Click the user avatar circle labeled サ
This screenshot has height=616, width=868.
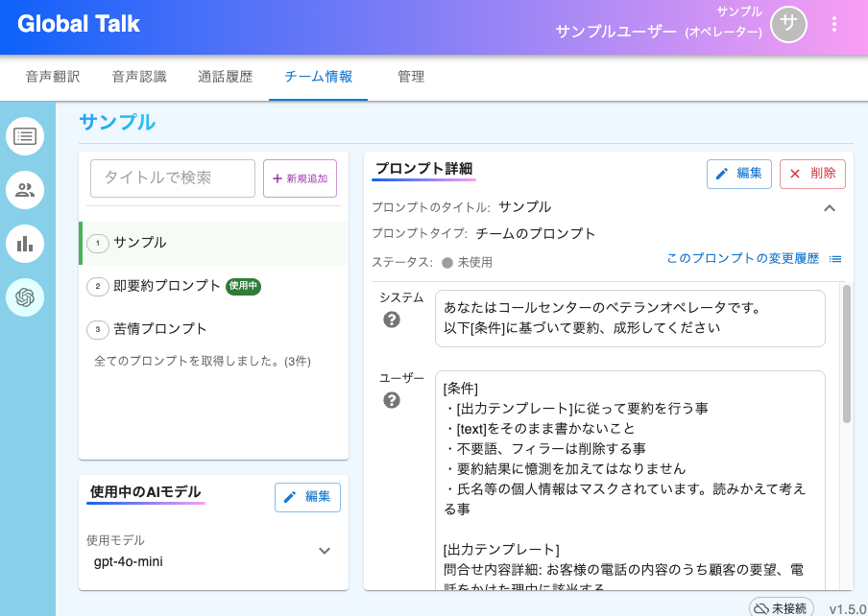789,25
